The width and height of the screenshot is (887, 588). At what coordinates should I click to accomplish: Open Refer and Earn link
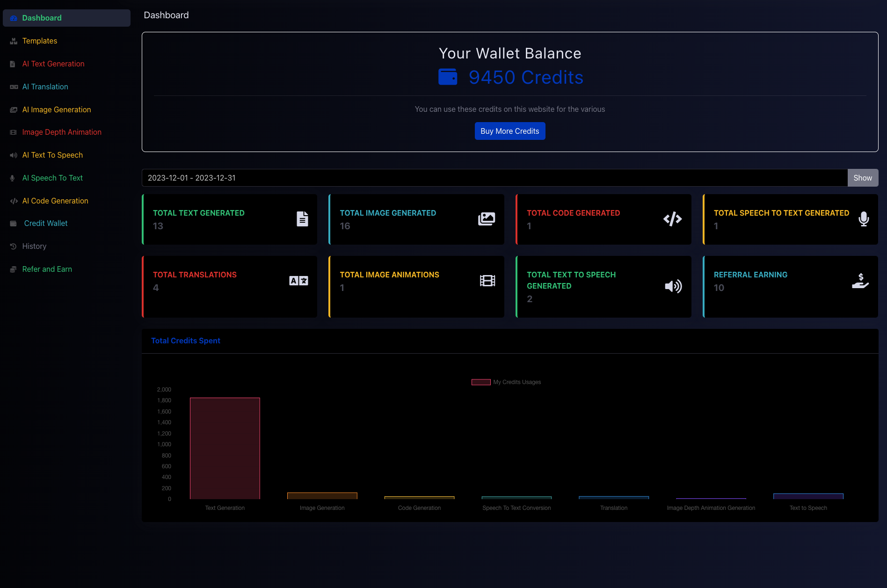click(x=47, y=269)
